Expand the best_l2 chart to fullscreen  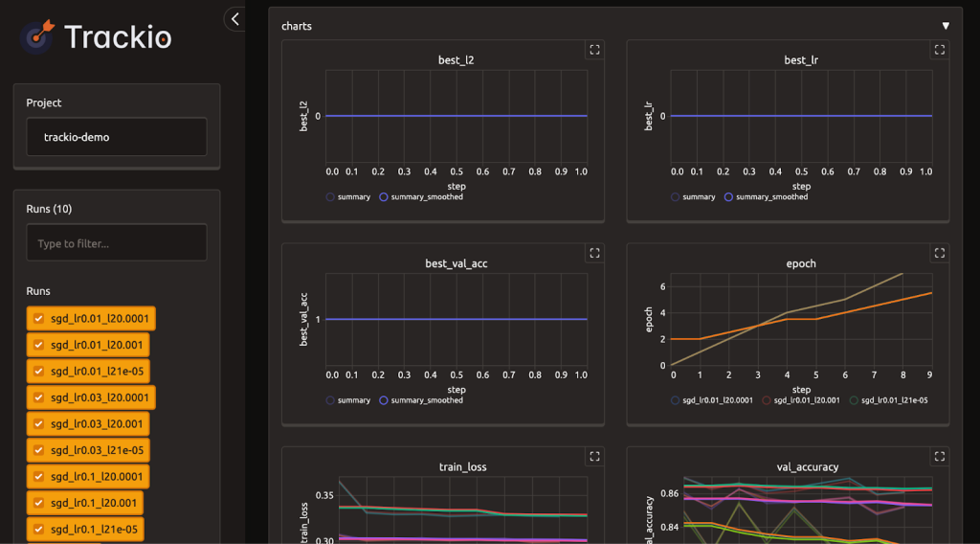click(x=594, y=50)
